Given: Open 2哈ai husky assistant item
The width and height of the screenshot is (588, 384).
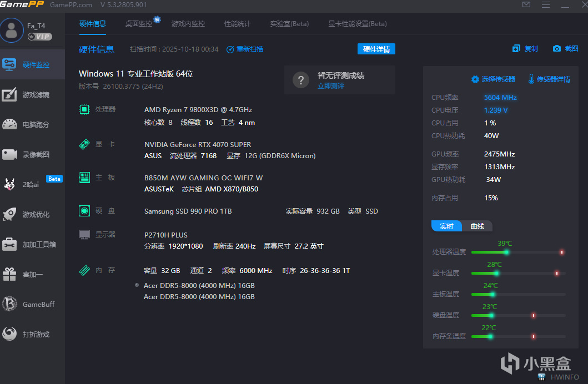Looking at the screenshot, I should (x=32, y=184).
